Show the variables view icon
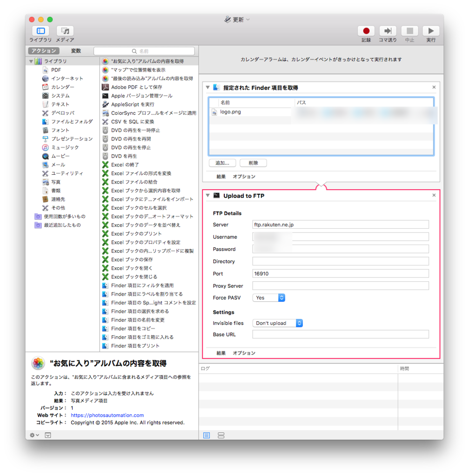The image size is (469, 476). coord(221,436)
